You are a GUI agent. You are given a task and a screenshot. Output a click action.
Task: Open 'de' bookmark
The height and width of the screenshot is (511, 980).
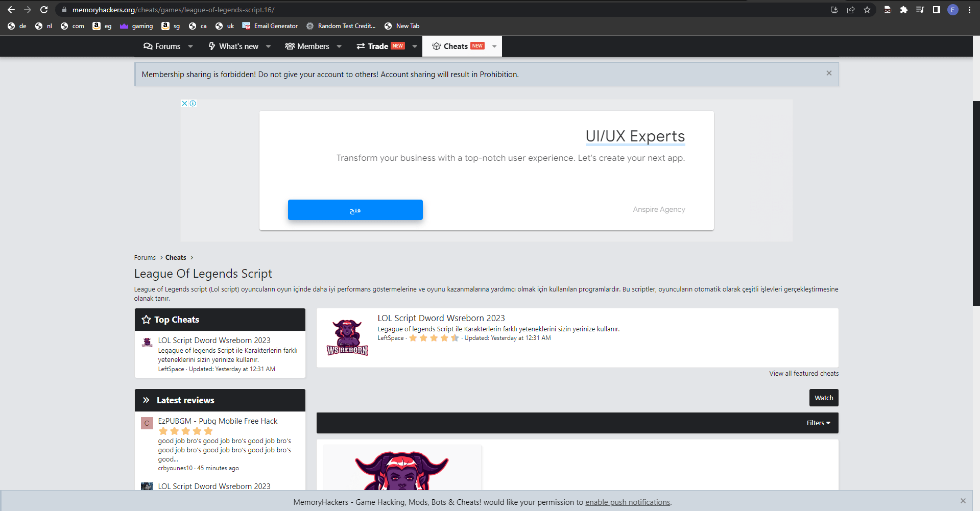tap(17, 26)
